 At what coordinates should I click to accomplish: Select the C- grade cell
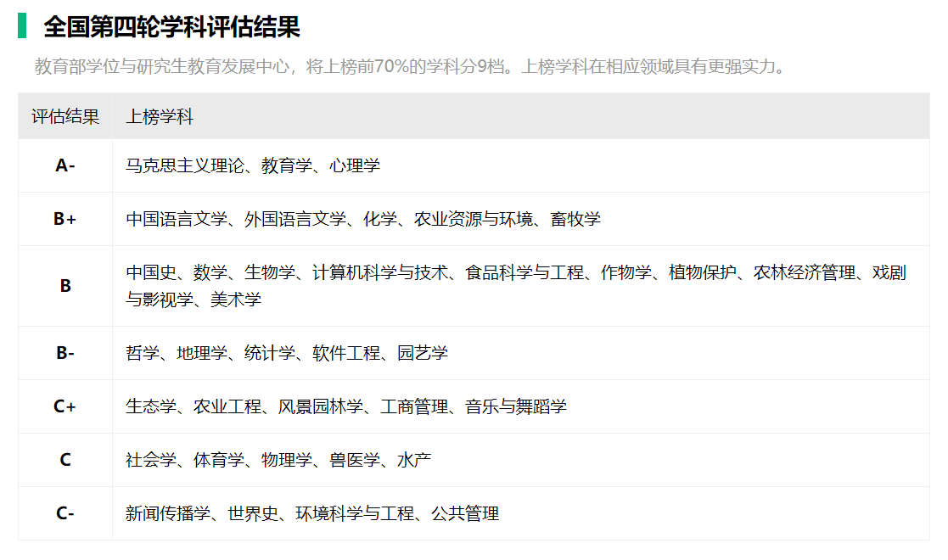pos(65,513)
